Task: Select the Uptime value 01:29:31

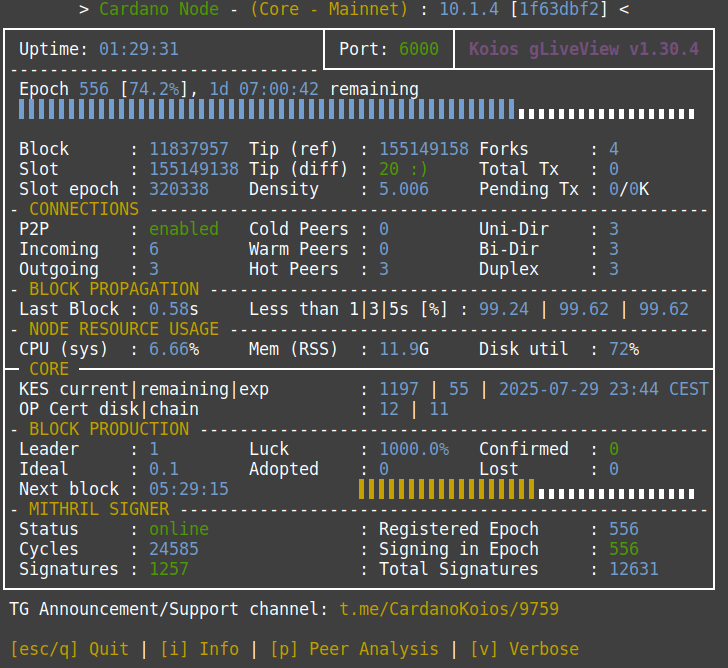Action: click(139, 49)
